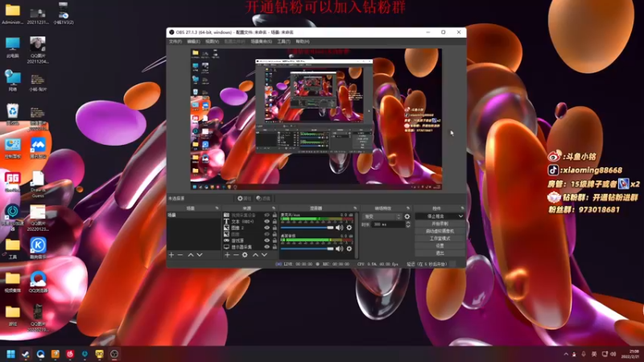Open the 视图(V) menu
644x362 pixels.
point(212,42)
